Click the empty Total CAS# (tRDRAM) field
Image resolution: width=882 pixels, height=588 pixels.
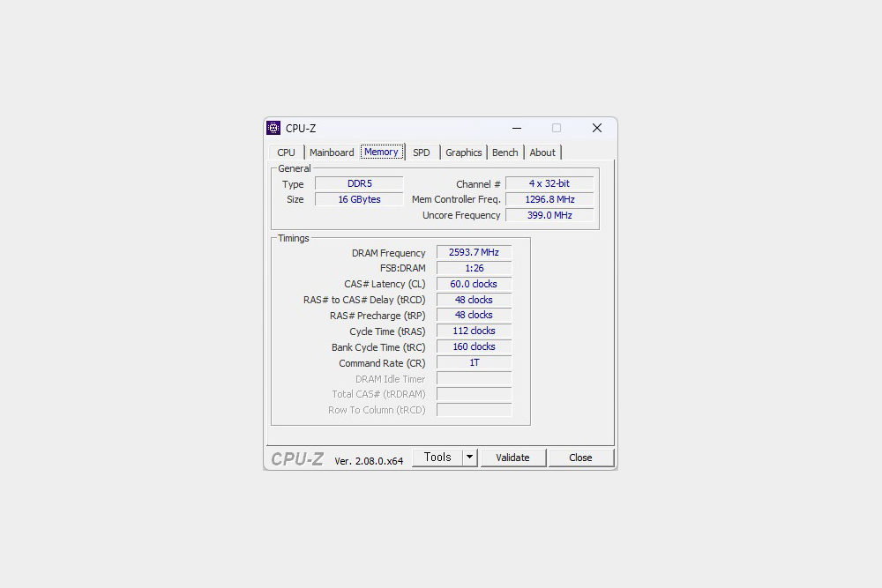(474, 394)
